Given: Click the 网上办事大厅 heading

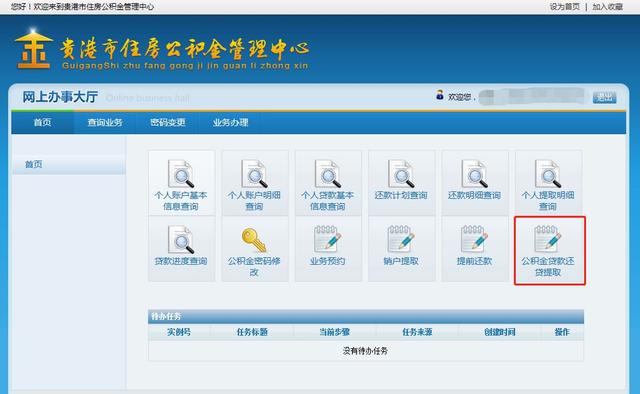Looking at the screenshot, I should [60, 97].
